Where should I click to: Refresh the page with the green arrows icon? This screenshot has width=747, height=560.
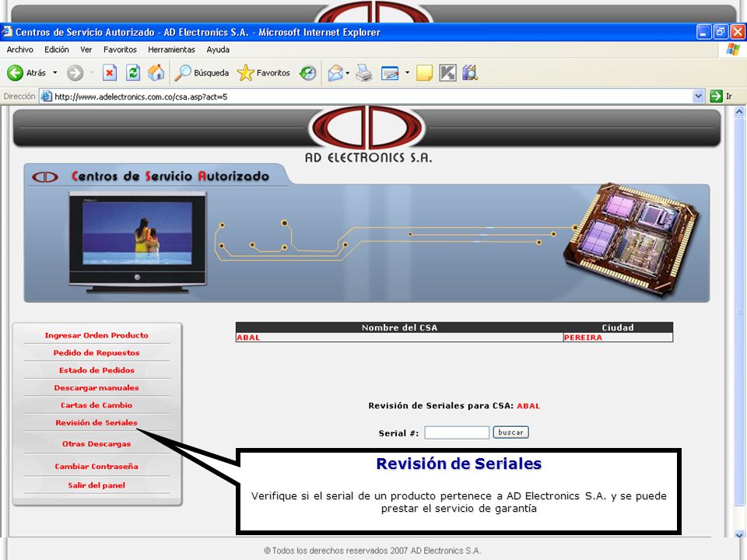click(133, 73)
